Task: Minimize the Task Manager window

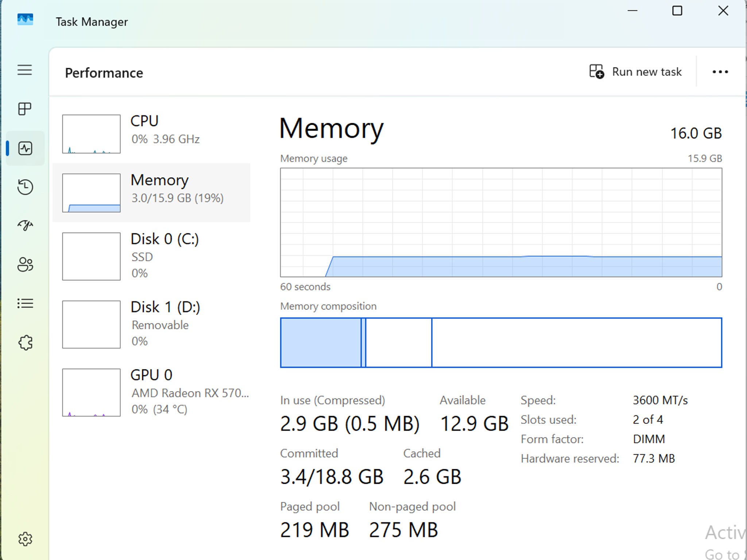Action: tap(632, 11)
